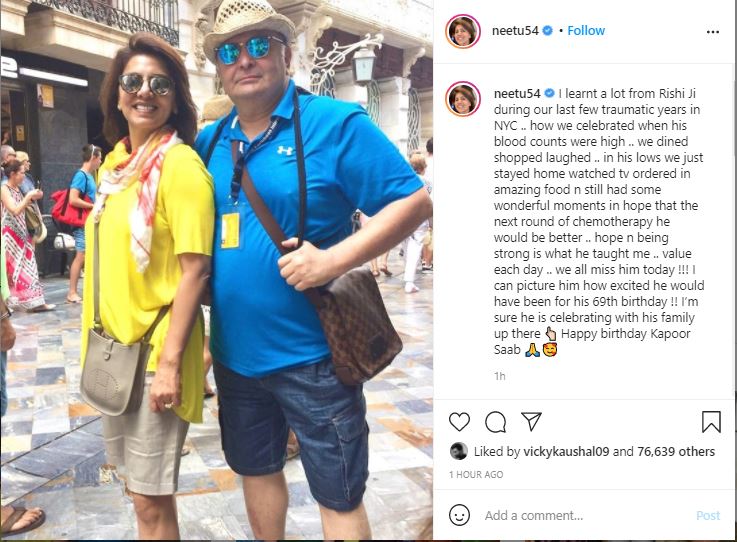View the 76,639 others who liked
737x542 pixels.
676,452
